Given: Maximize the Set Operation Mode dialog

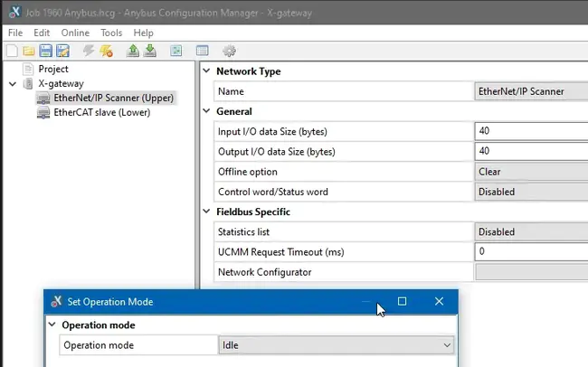Looking at the screenshot, I should click(403, 301).
